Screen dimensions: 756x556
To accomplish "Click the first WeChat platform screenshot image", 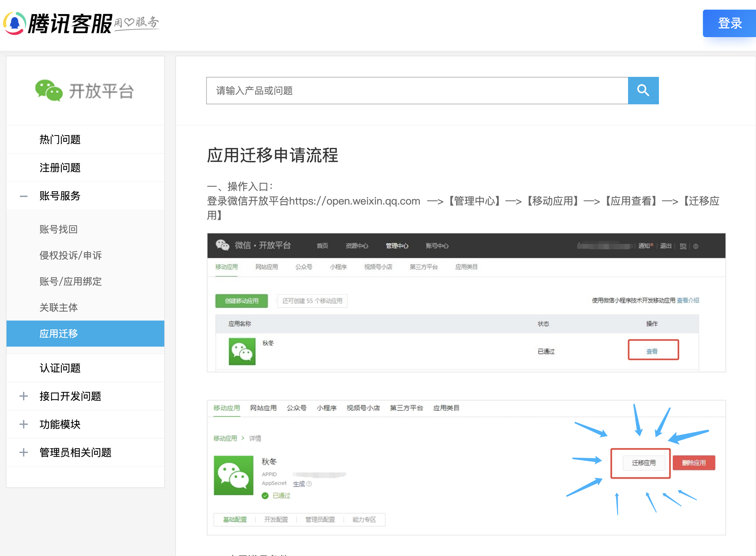I will [x=466, y=302].
